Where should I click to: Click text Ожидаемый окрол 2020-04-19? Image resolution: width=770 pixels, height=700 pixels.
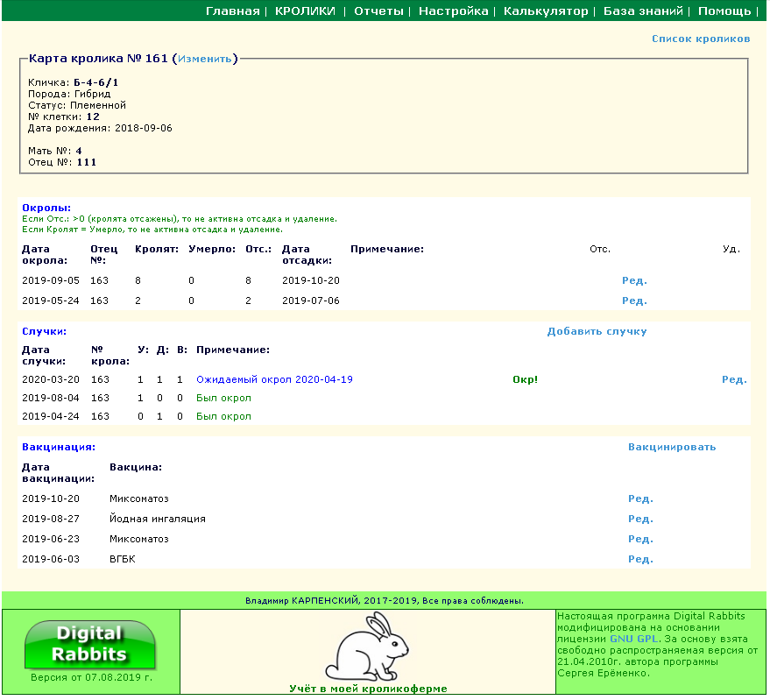pos(274,379)
